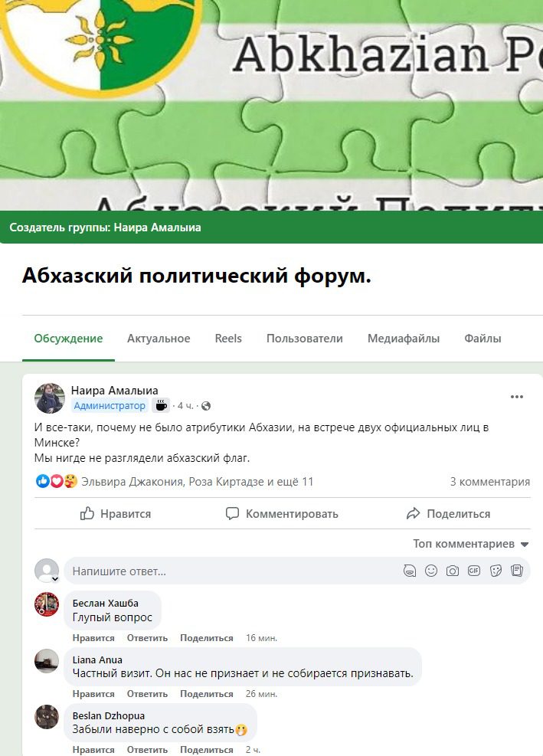
Task: Switch to the Пользователи tab
Action: 304,339
